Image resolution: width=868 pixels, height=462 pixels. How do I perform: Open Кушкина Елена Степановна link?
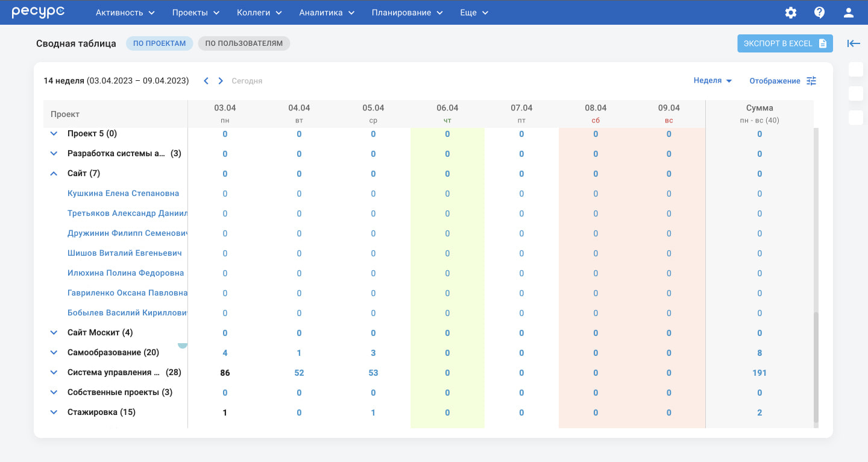coord(124,194)
